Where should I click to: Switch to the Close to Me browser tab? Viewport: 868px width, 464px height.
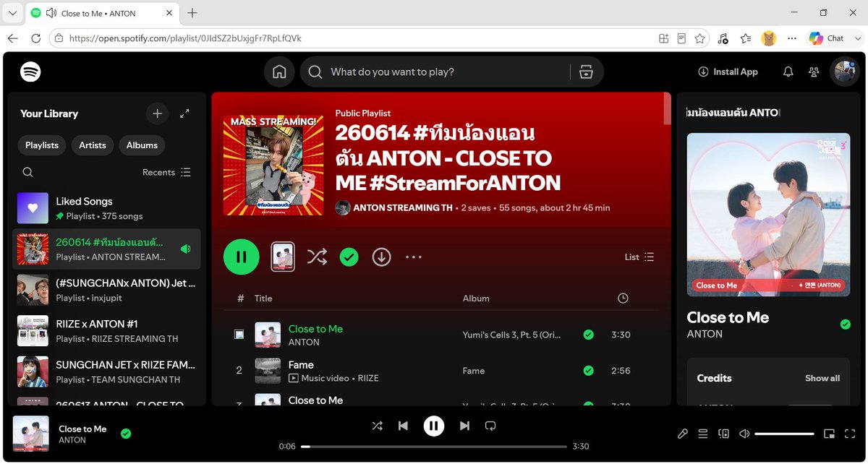tap(101, 13)
